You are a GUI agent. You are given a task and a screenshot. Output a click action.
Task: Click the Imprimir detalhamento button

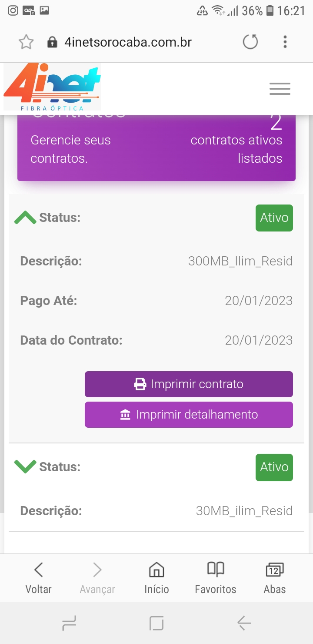coord(189,415)
